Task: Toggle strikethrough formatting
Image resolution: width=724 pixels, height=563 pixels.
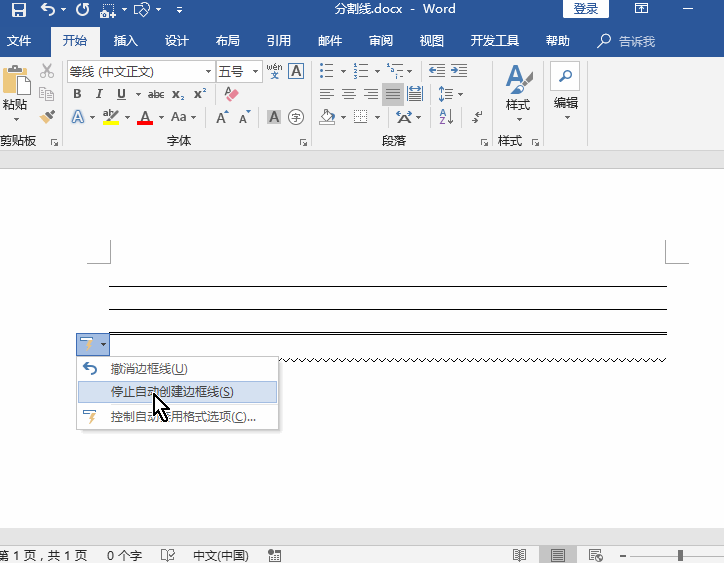Action: pyautogui.click(x=156, y=94)
